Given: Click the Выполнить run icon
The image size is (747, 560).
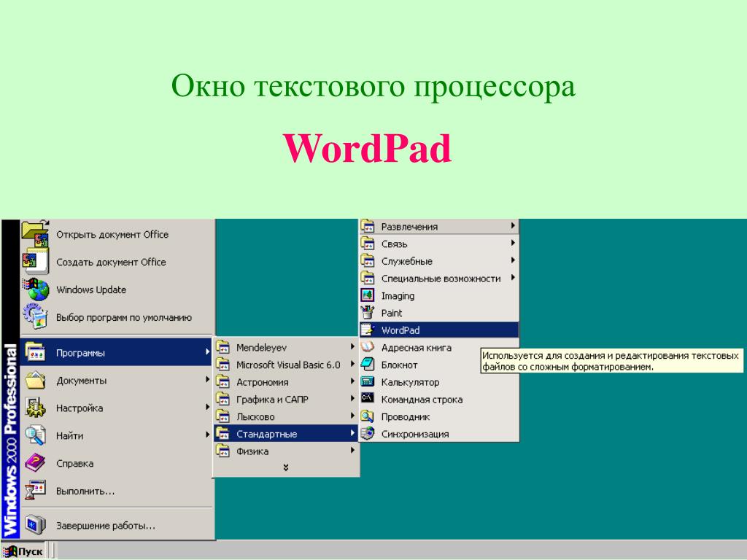Looking at the screenshot, I should pyautogui.click(x=35, y=491).
